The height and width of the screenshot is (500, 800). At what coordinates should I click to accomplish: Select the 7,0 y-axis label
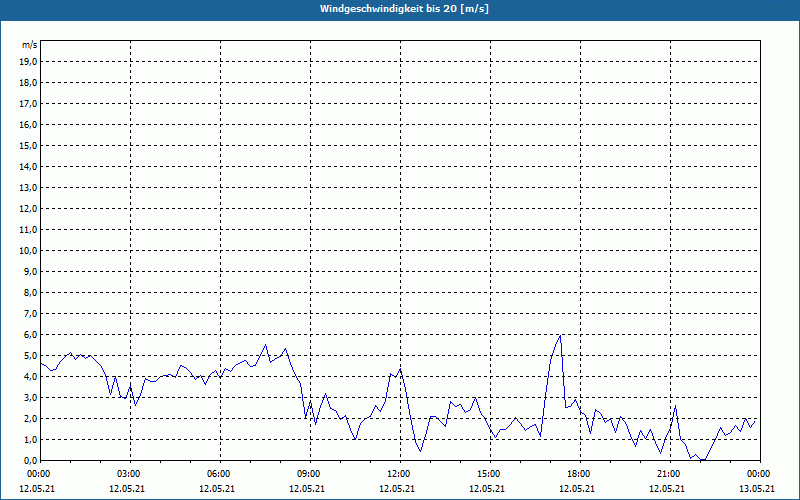(30, 313)
